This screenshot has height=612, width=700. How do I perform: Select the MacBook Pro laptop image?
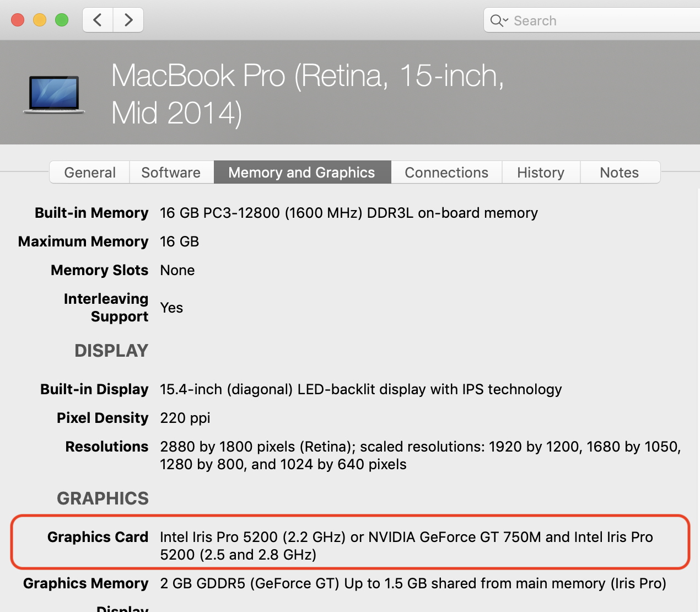click(x=54, y=95)
